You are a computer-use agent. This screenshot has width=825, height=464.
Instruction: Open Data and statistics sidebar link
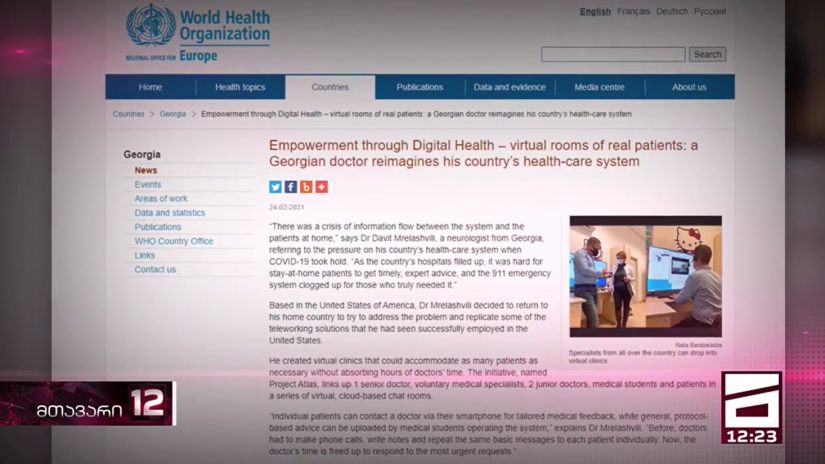coord(170,213)
